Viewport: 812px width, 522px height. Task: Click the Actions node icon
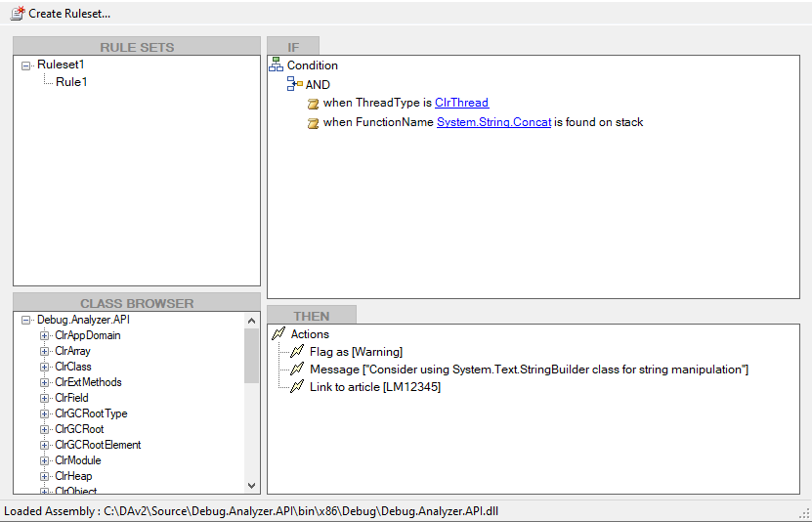pos(278,334)
